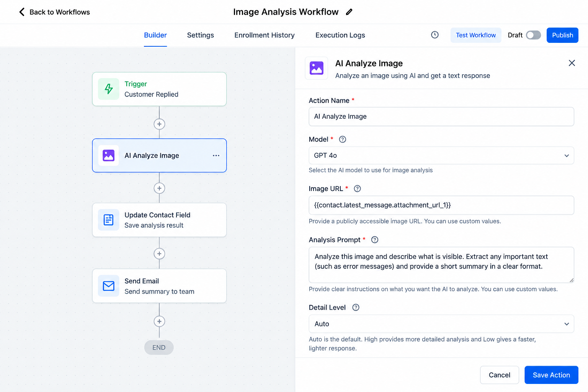
Task: Add a step above the END marker
Action: [x=159, y=322]
